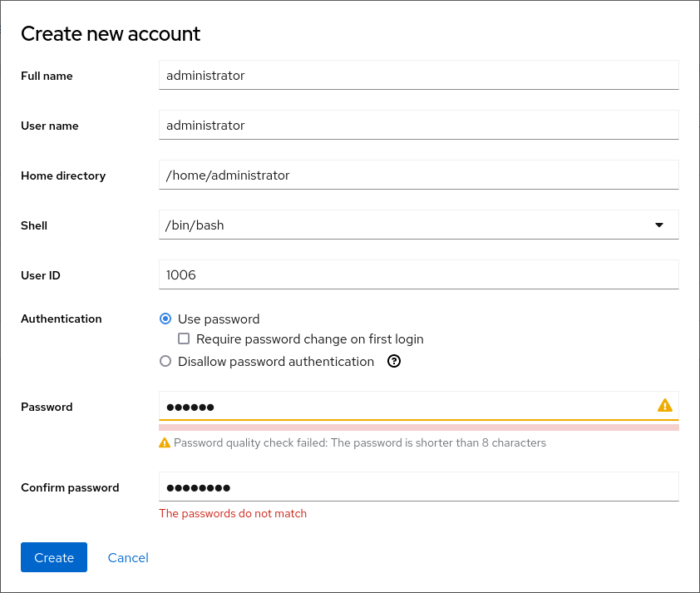Click into the User name input field
This screenshot has width=700, height=593.
click(x=418, y=126)
